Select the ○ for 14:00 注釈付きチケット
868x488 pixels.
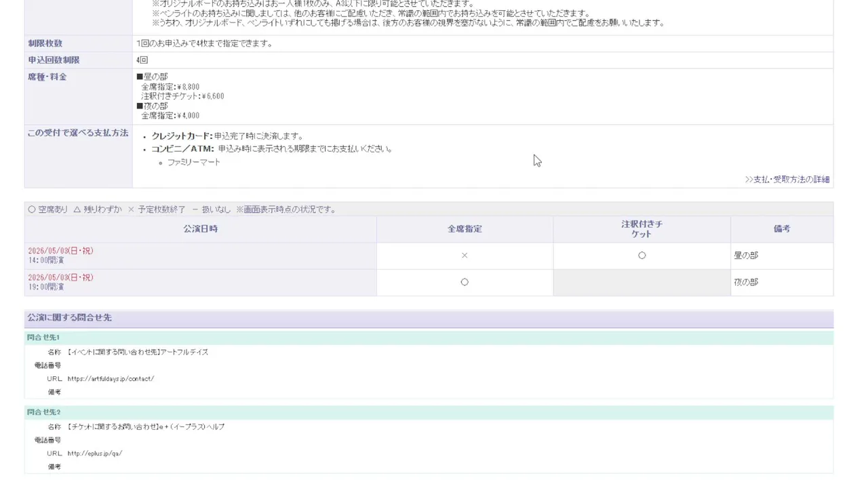(x=642, y=256)
